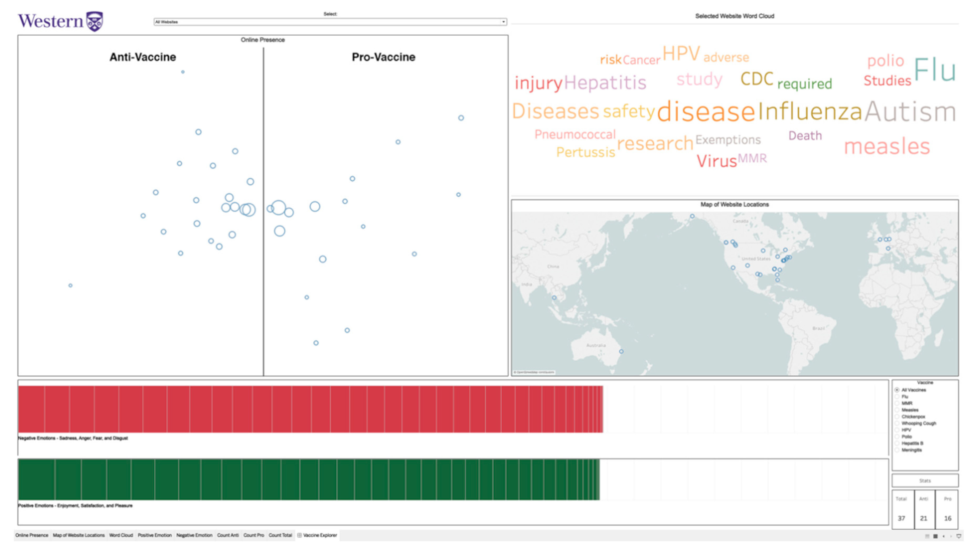Click the next sheet arrow icon
Screen dimensions: 974x560
[951, 536]
